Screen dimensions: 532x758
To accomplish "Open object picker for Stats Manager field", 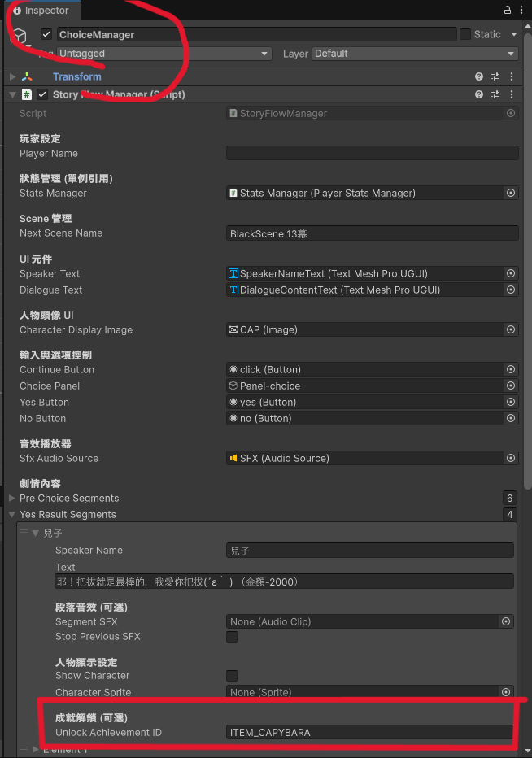I will pyautogui.click(x=511, y=193).
